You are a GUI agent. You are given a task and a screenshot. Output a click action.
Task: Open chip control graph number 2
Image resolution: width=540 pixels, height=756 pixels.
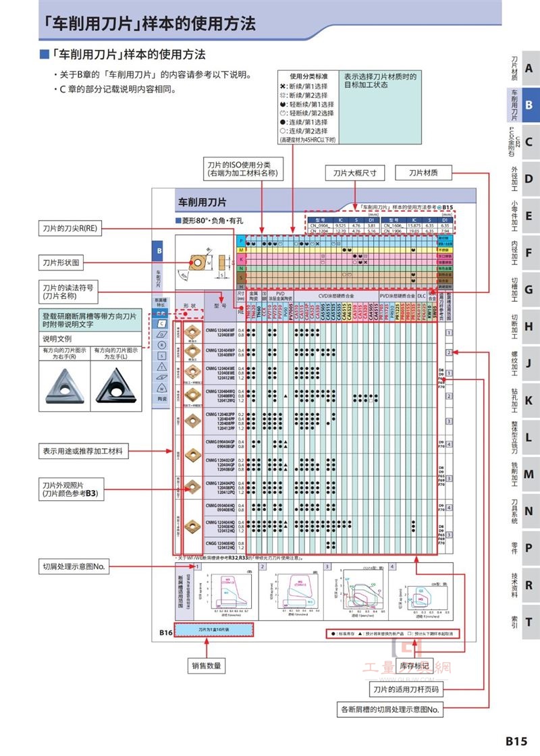(x=291, y=592)
